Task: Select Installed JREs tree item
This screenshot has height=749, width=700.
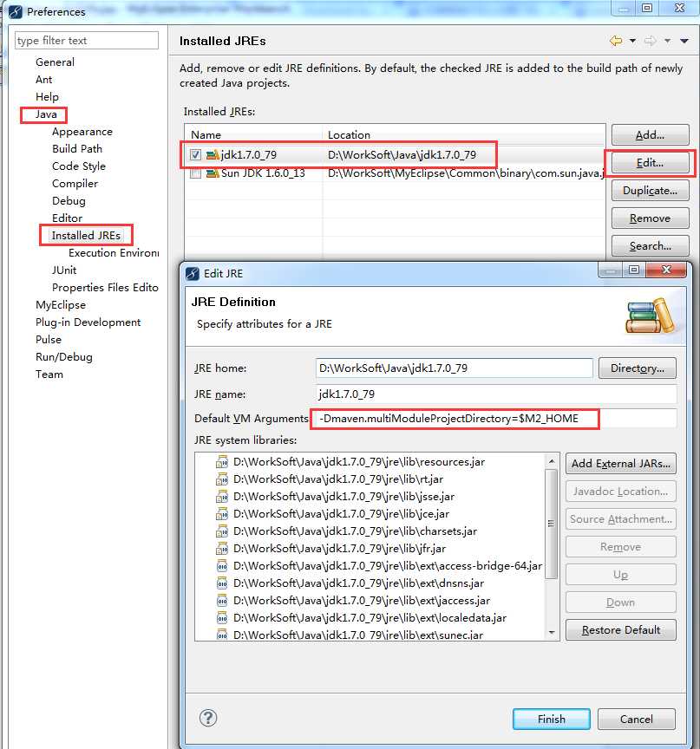Action: tap(86, 236)
